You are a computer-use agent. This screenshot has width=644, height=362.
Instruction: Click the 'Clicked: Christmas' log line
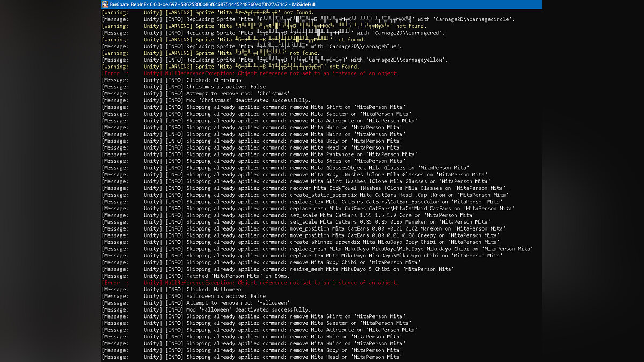click(x=214, y=80)
